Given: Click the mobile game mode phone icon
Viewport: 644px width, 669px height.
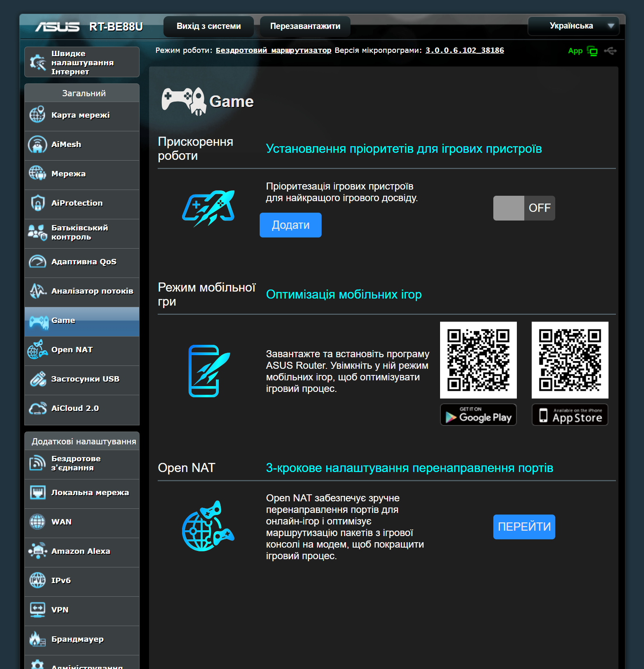Looking at the screenshot, I should (209, 371).
